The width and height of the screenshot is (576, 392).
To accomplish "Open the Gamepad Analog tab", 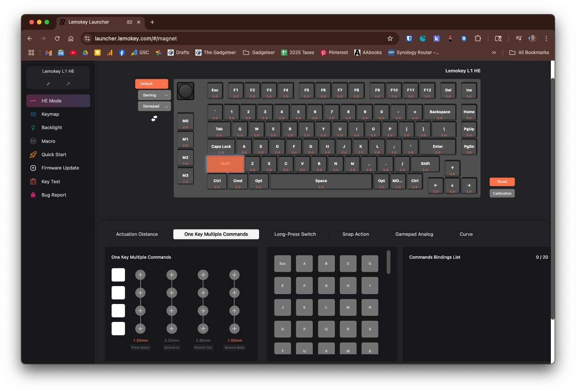I will (414, 234).
